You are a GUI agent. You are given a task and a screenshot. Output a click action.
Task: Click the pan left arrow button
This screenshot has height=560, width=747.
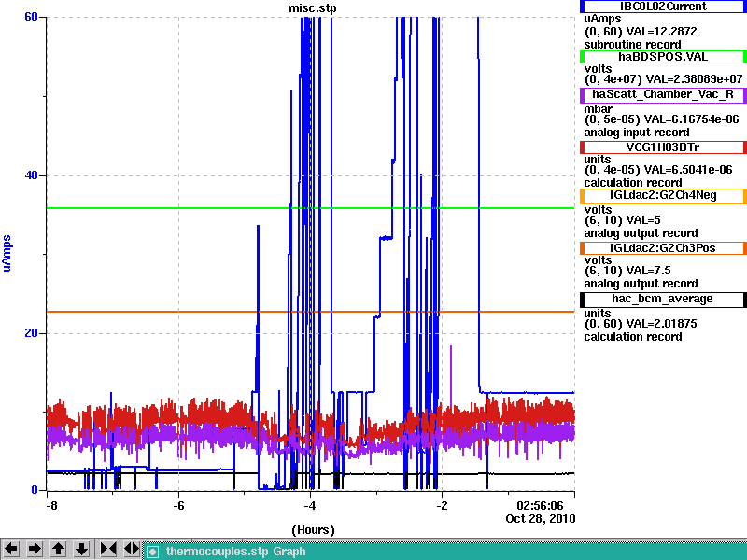pos(11,549)
